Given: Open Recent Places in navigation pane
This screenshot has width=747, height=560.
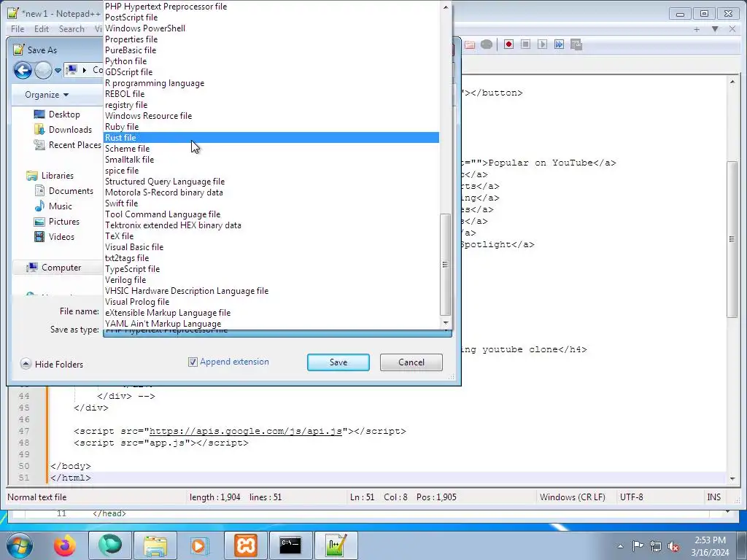Looking at the screenshot, I should pos(74,145).
